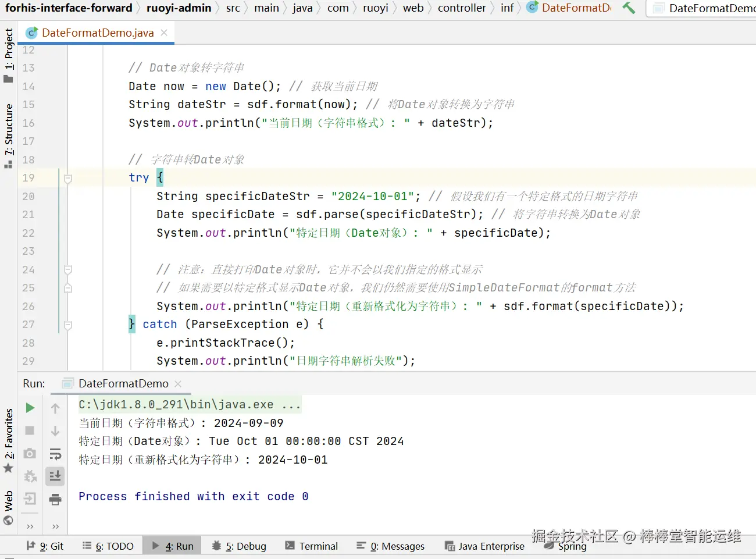The image size is (756, 559).
Task: Collapse the catch fold marker at line 27
Action: coord(68,325)
